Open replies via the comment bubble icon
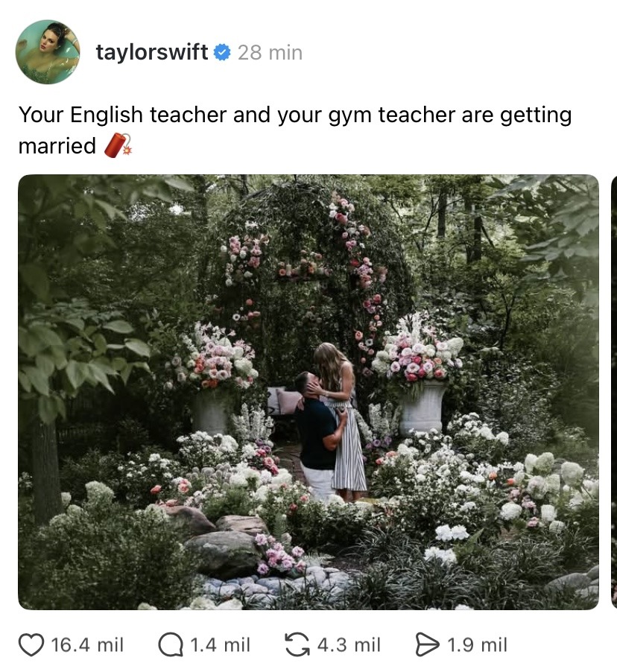The width and height of the screenshot is (617, 672). point(170,645)
